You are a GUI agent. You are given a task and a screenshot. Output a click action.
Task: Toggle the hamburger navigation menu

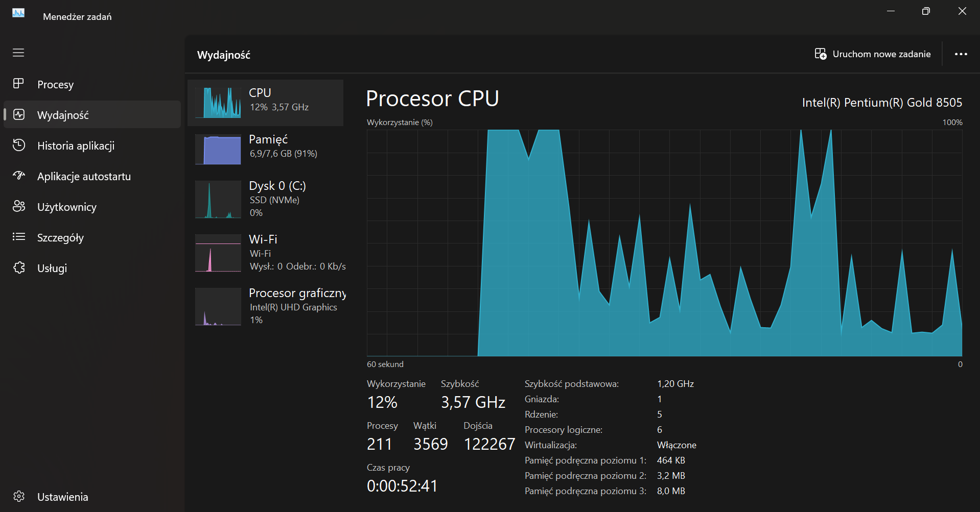tap(18, 53)
